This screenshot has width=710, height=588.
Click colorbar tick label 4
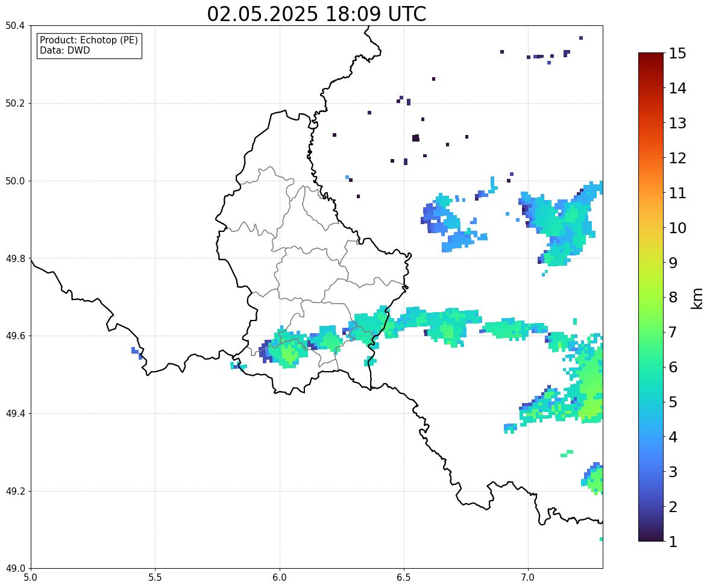coord(673,437)
